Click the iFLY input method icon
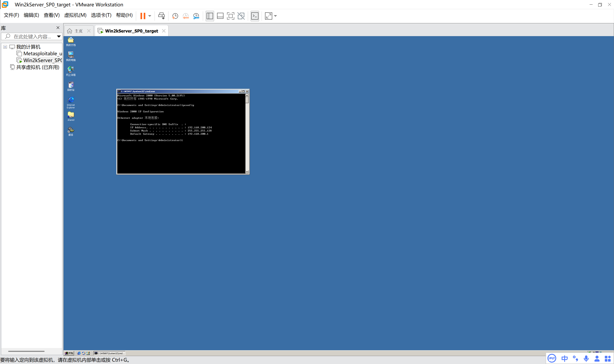 [552, 358]
